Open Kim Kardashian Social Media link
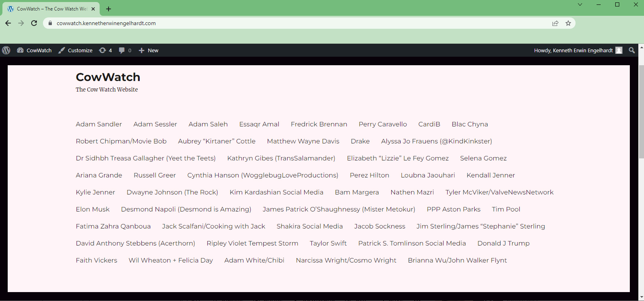Image resolution: width=644 pixels, height=301 pixels. 276,192
